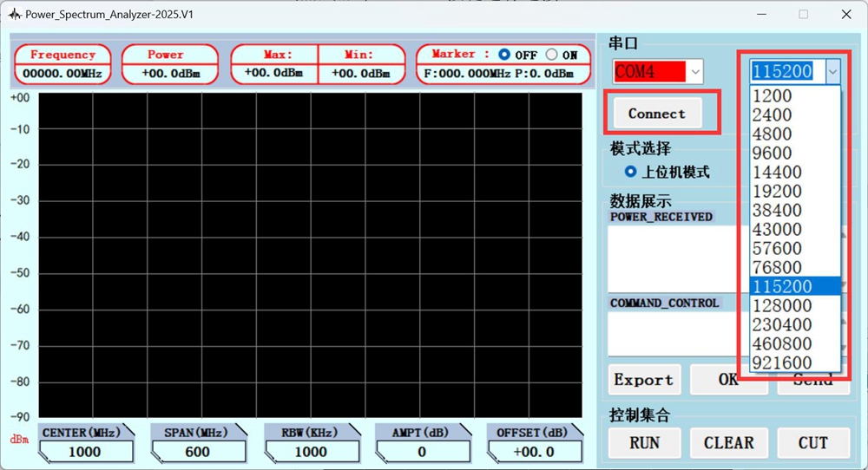Pick the highlighted 115200 list entry
868x470 pixels.
click(795, 286)
